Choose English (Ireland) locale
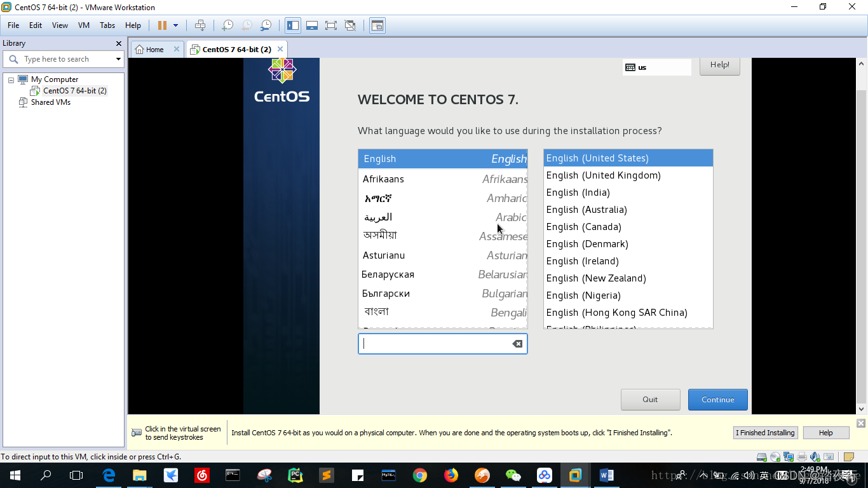This screenshot has width=868, height=488. [628, 261]
